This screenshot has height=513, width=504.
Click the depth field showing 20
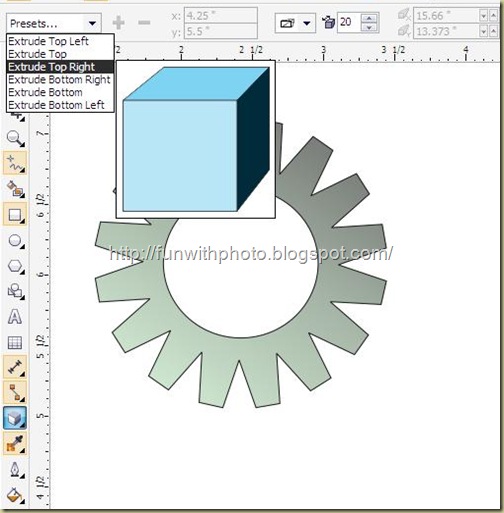[x=349, y=22]
